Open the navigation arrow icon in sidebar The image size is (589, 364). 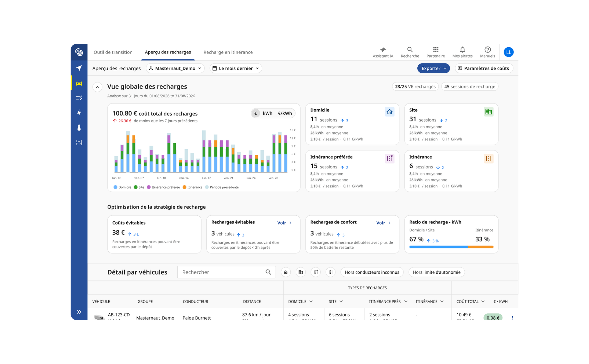coord(79,68)
